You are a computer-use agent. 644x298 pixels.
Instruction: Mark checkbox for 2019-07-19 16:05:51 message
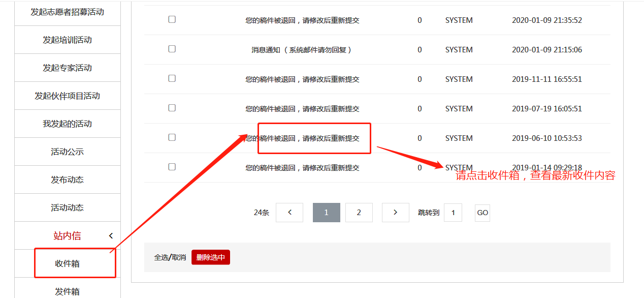(x=172, y=108)
